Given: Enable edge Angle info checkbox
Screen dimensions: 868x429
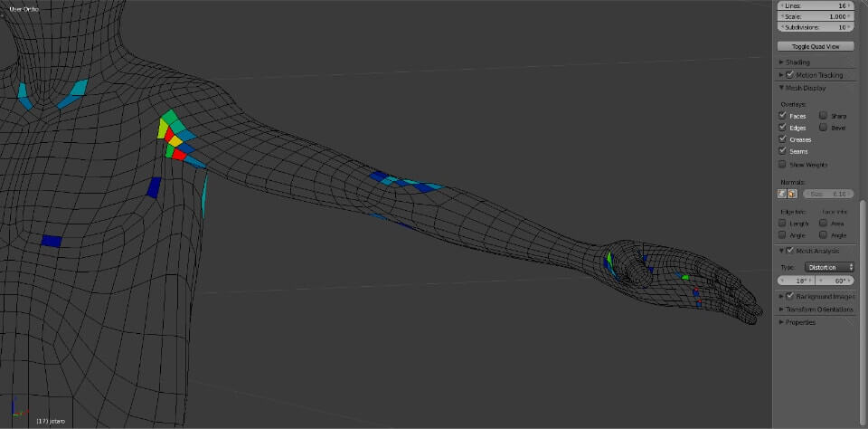Looking at the screenshot, I should [x=782, y=235].
